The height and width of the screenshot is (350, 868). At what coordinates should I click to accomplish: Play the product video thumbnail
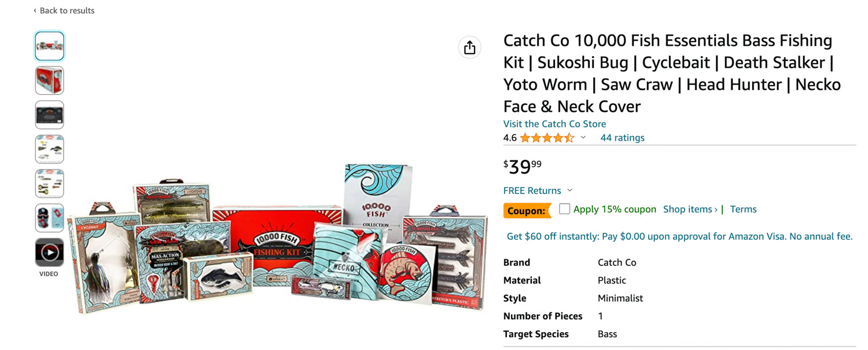click(x=49, y=252)
